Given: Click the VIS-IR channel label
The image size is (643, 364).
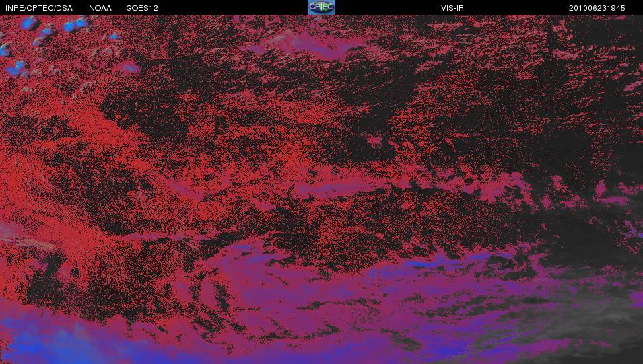Looking at the screenshot, I should pos(452,8).
